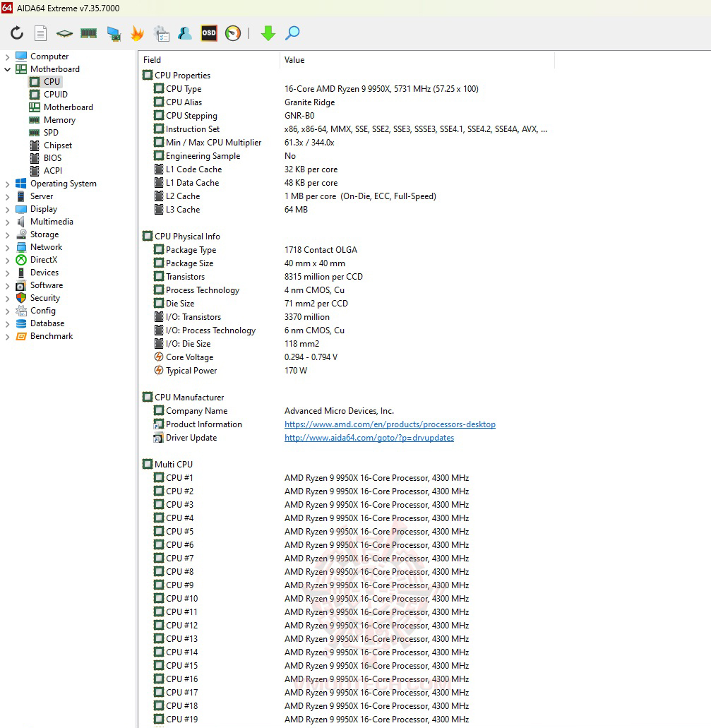Expand the Storage tree node
Screen dimensions: 711x728
7,234
